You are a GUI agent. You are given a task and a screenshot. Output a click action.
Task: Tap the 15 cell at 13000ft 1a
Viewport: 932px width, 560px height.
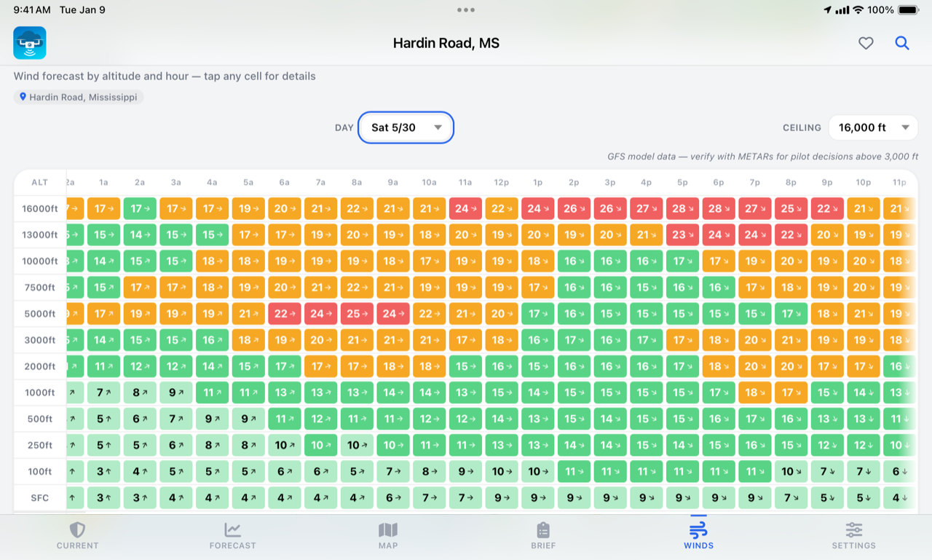[x=104, y=235]
